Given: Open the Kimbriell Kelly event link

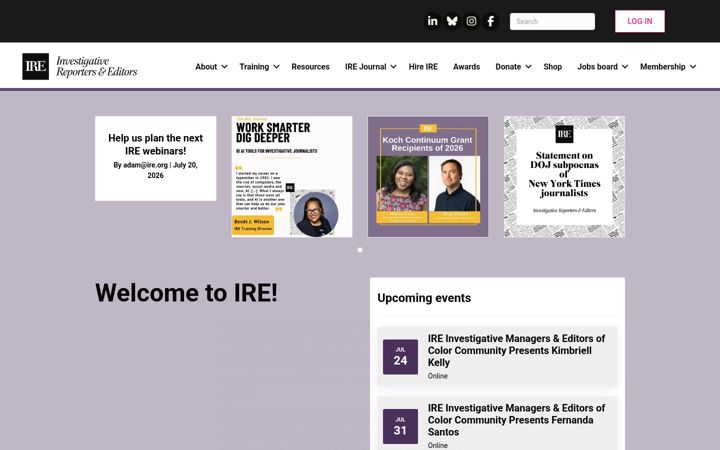Looking at the screenshot, I should [517, 350].
